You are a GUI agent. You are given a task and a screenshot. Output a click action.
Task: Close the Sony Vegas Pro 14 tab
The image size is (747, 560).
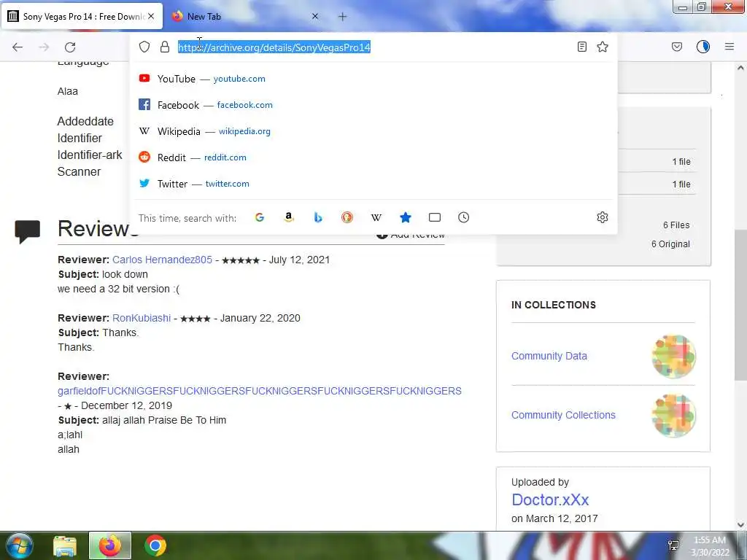pos(151,16)
